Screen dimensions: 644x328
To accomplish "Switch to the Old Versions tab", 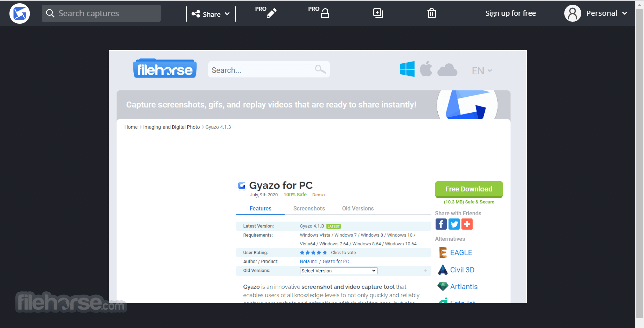I will [358, 209].
